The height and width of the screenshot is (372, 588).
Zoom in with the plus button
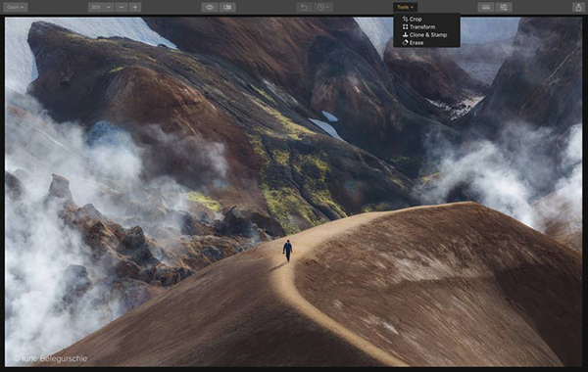[x=135, y=7]
